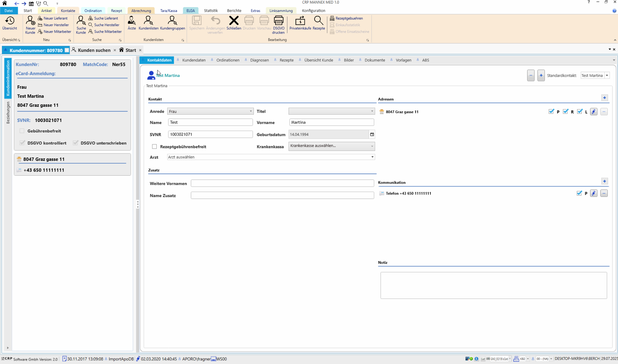Image resolution: width=618 pixels, height=364 pixels.
Task: Open Rezeptgebuehren
Action: coord(346,18)
